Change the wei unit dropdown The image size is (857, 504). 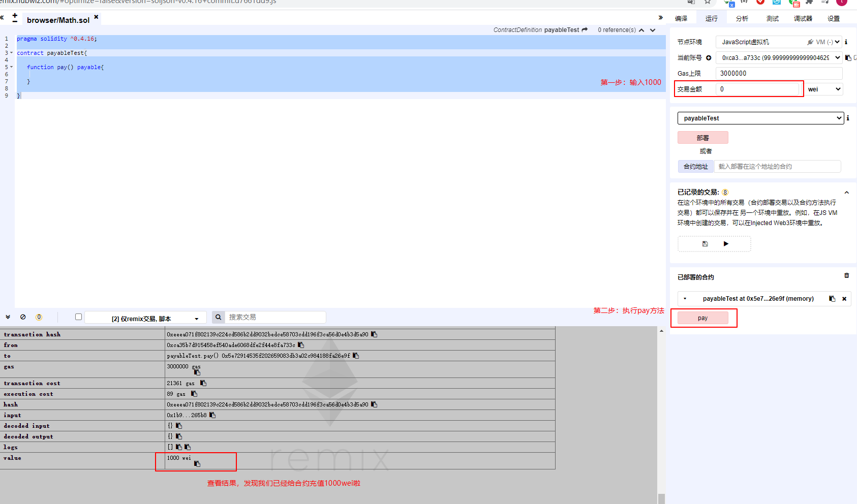[824, 89]
